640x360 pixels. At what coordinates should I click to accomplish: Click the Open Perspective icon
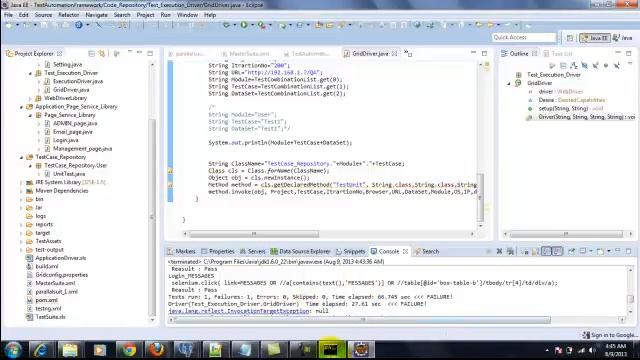coord(570,38)
